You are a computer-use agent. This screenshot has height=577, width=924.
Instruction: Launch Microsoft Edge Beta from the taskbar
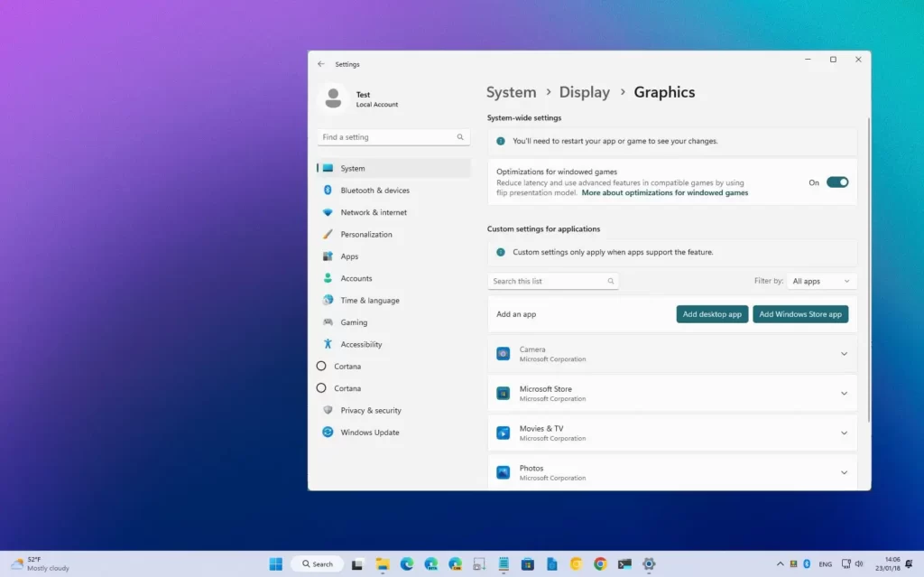coord(430,564)
